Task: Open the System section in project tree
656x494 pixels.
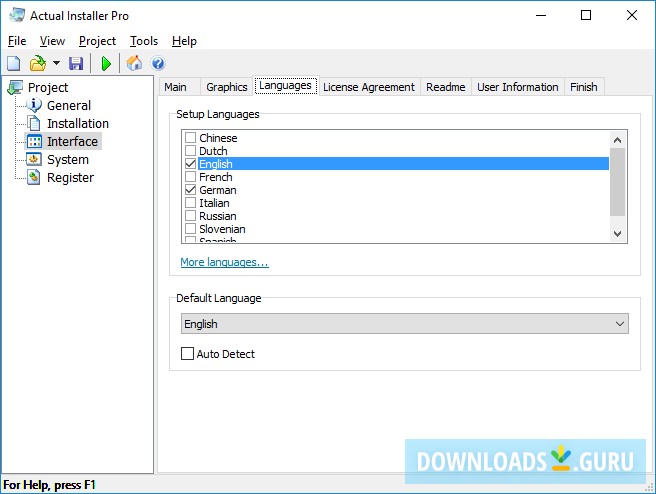Action: (x=67, y=159)
